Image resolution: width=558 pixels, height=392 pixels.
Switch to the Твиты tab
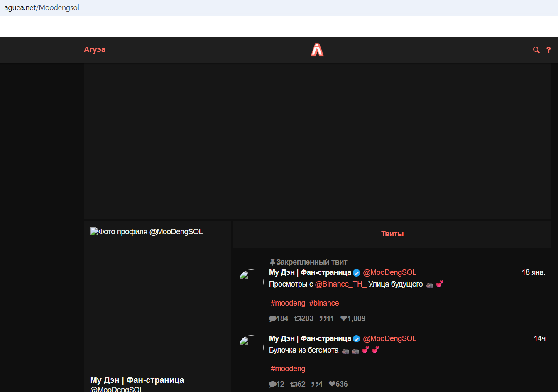(x=392, y=234)
